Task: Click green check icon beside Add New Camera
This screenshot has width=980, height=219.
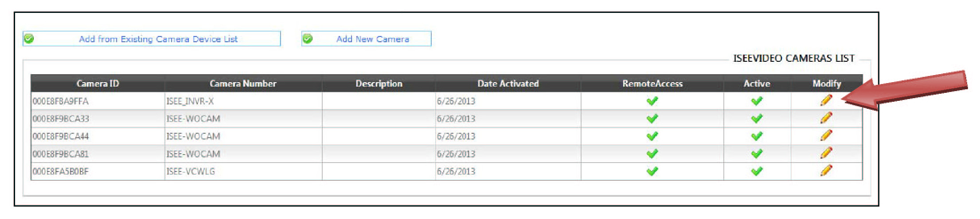Action: pos(308,39)
